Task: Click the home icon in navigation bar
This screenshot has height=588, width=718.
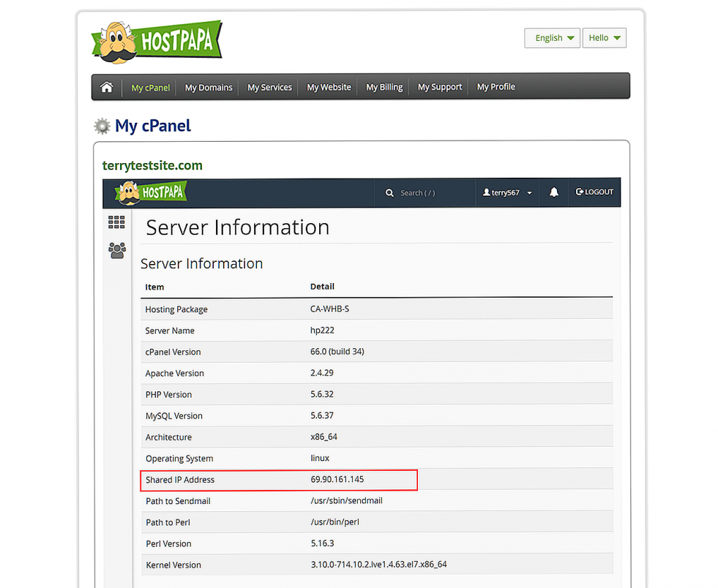Action: 107,87
